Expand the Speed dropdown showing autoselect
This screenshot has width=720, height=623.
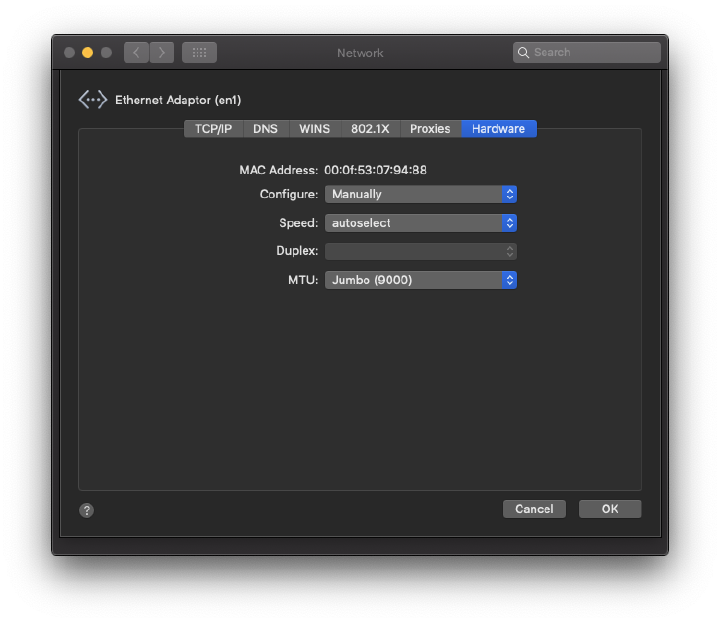[x=420, y=223]
